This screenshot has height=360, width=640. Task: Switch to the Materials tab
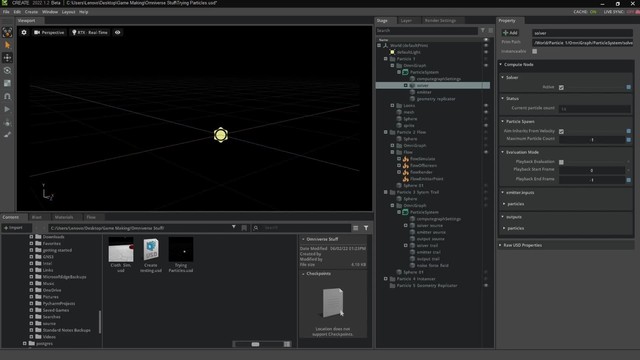point(64,217)
